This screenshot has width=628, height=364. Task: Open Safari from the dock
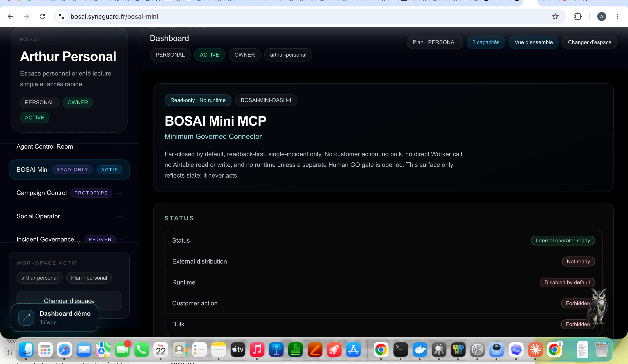click(64, 350)
